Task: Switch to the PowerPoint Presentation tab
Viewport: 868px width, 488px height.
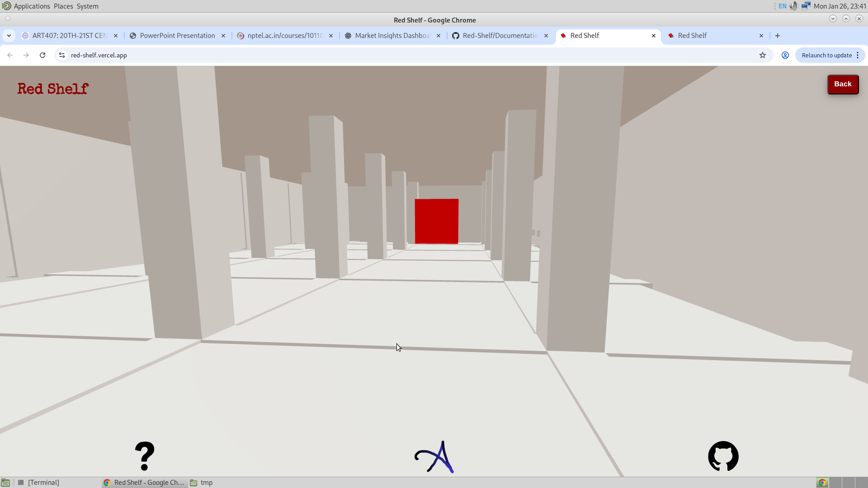Action: point(177,36)
